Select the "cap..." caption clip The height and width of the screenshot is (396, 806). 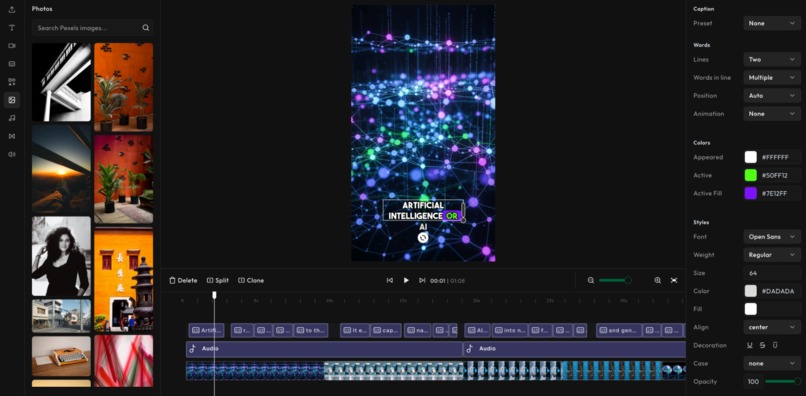[386, 330]
